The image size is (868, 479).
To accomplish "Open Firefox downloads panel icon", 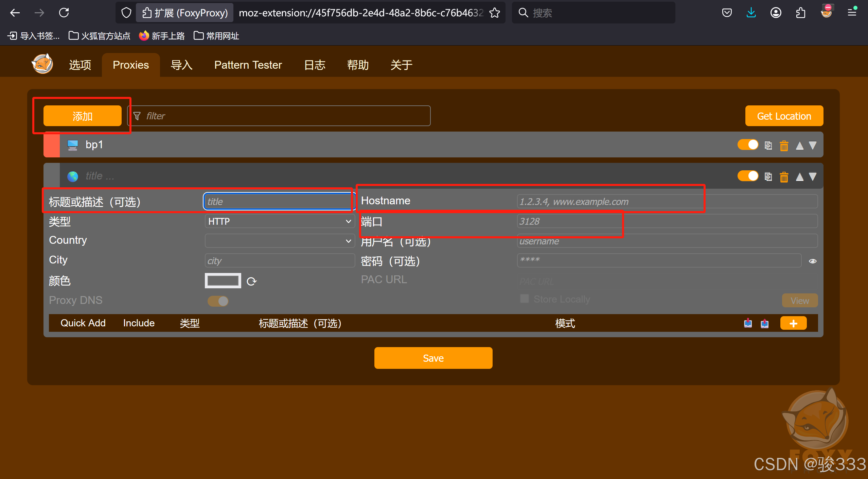I will (751, 13).
